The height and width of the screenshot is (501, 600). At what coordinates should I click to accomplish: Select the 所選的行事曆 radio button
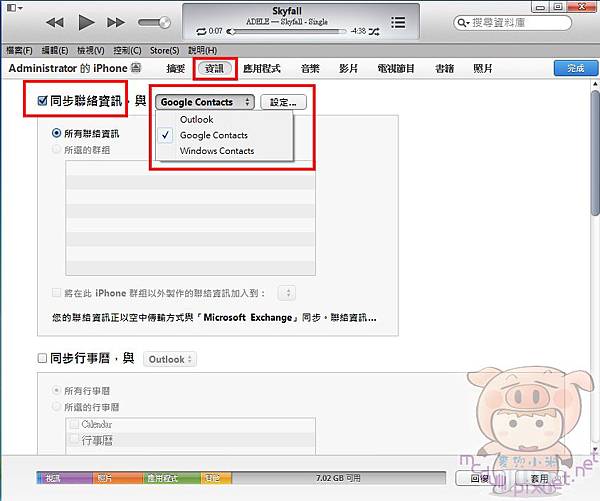56,406
